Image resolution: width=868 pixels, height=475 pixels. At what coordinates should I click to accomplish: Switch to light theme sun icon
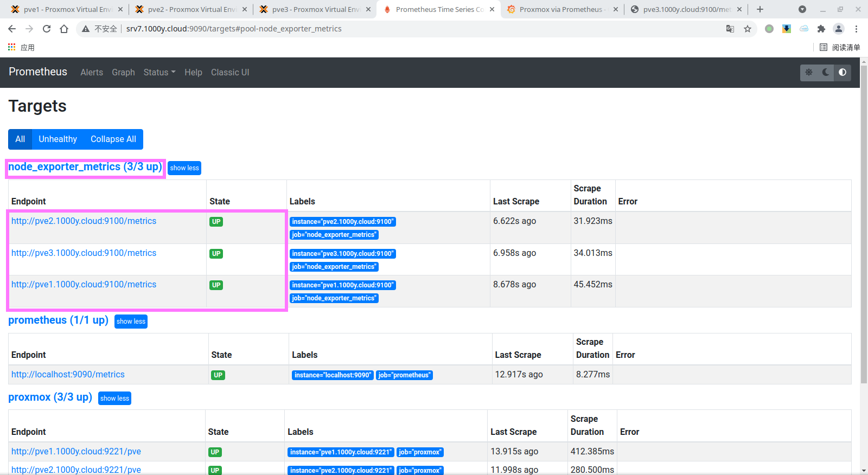[809, 72]
